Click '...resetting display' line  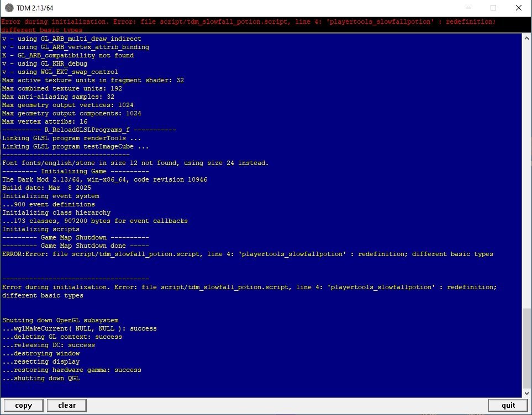pyautogui.click(x=41, y=362)
